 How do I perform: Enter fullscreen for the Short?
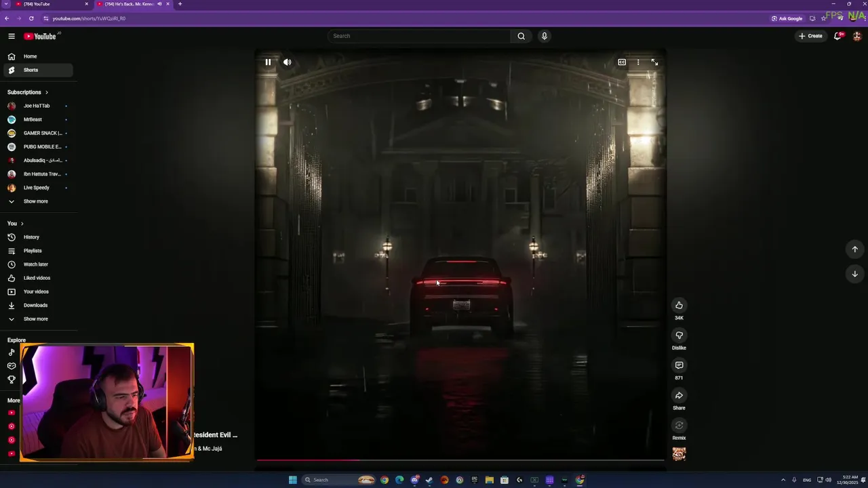[654, 62]
